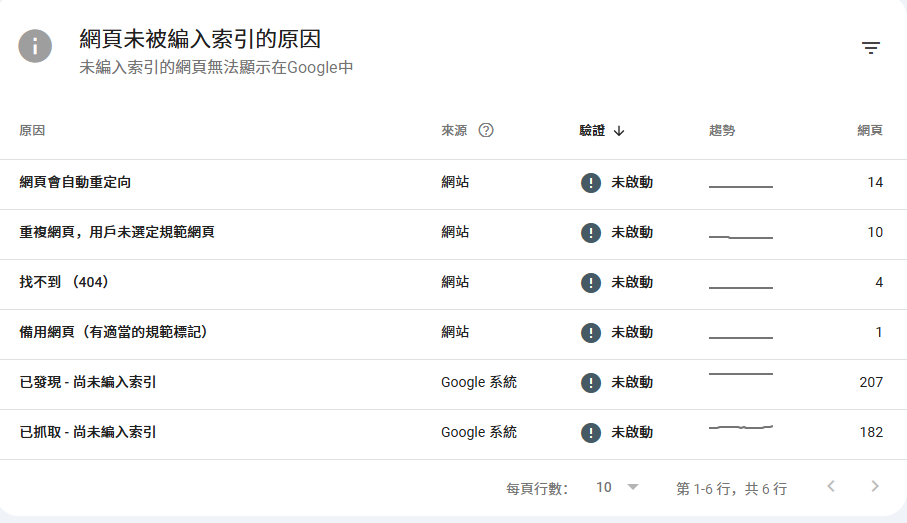
Task: Go to previous page with left chevron
Action: click(x=830, y=487)
